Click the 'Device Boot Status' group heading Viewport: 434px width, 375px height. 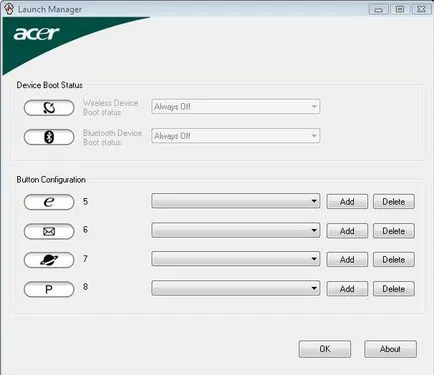pos(49,85)
